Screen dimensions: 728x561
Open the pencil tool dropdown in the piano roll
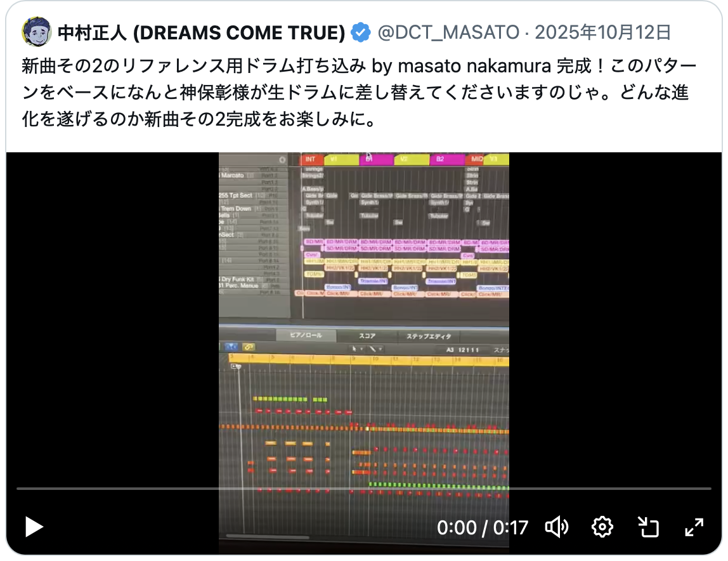point(375,348)
